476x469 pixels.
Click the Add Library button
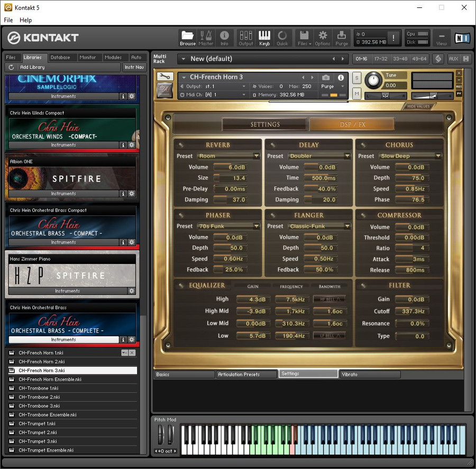tap(67, 67)
